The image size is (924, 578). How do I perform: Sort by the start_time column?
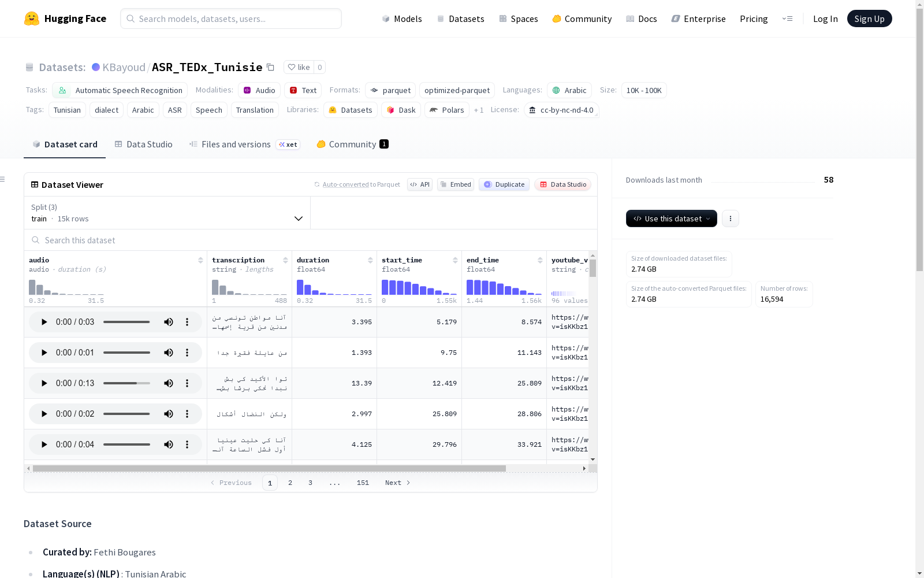tap(455, 260)
